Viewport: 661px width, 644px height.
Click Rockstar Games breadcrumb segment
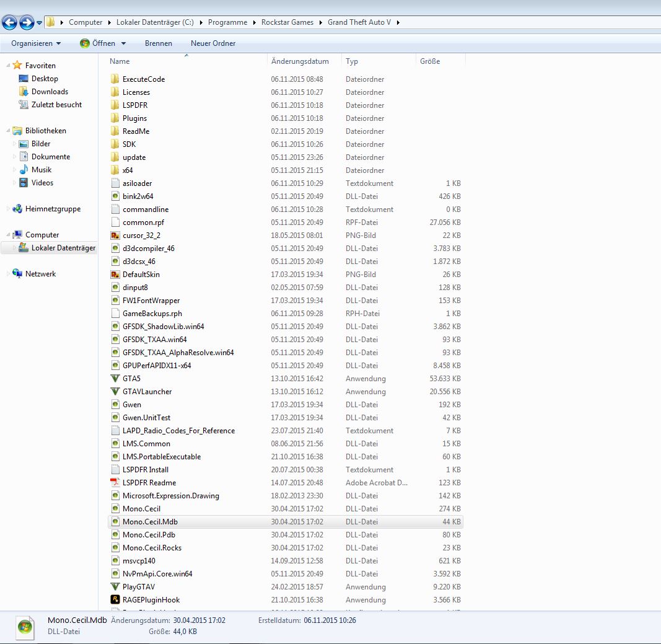click(x=287, y=22)
